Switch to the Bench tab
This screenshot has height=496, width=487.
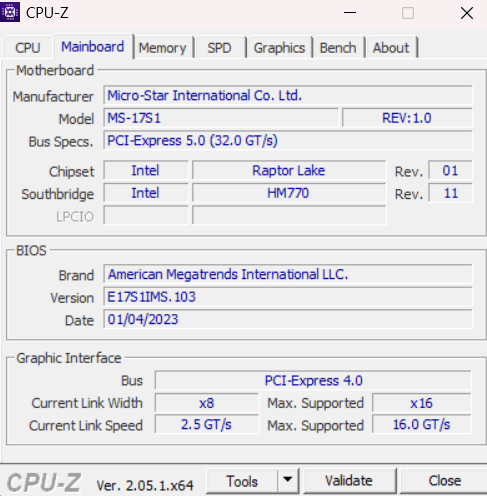338,48
